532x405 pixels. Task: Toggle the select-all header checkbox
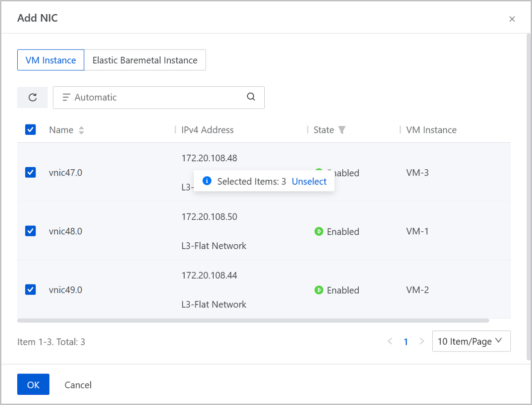pos(31,130)
